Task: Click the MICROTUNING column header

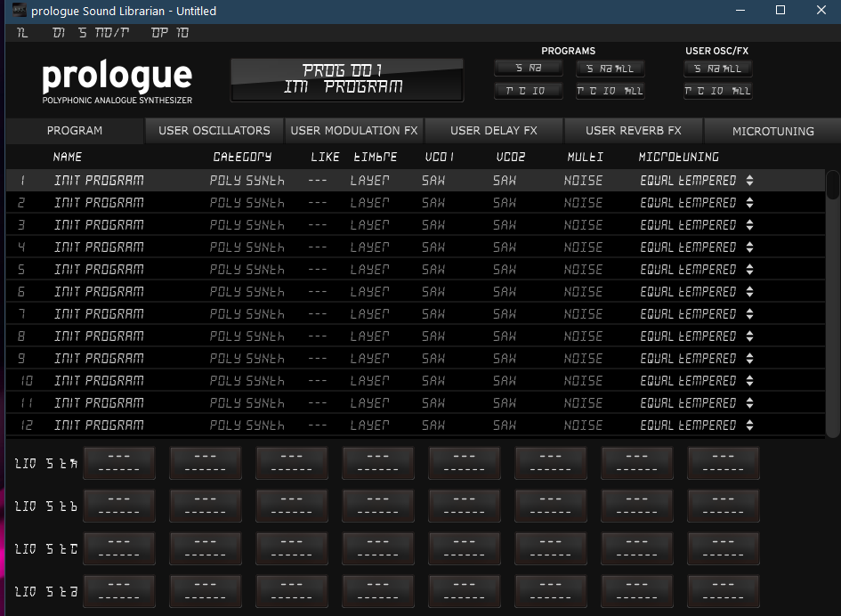Action: click(x=678, y=157)
